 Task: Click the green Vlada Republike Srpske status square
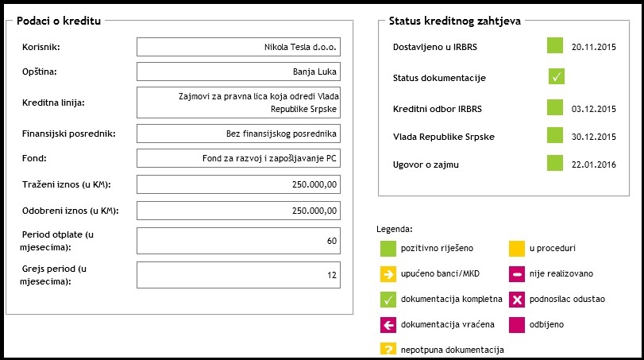click(x=555, y=135)
